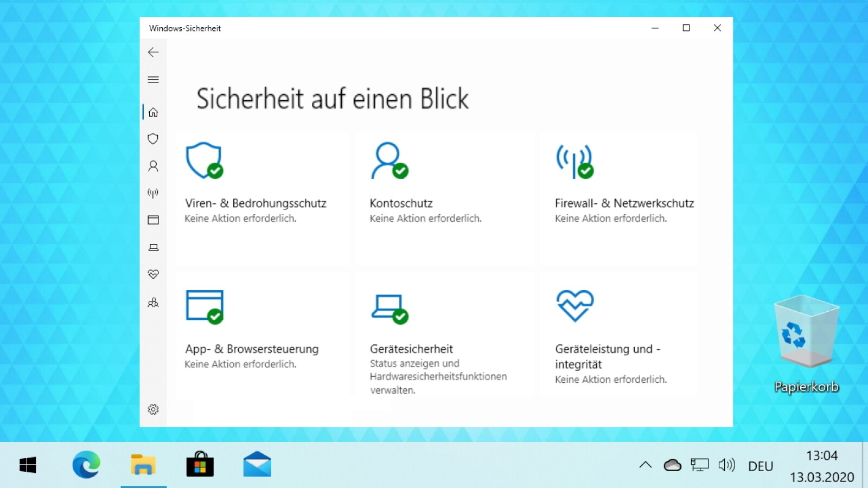Viewport: 868px width, 488px height.
Task: Open firewall antenna icon in sidebar
Action: 153,193
